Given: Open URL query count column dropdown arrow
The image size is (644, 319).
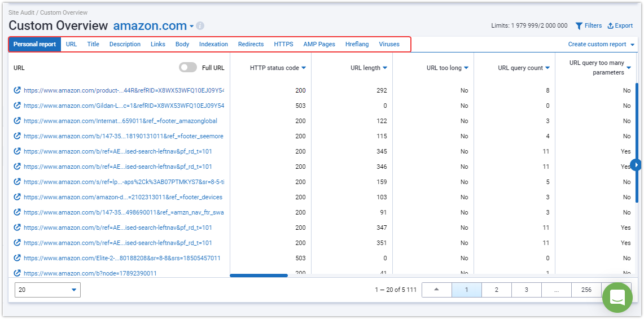Looking at the screenshot, I should tap(547, 68).
